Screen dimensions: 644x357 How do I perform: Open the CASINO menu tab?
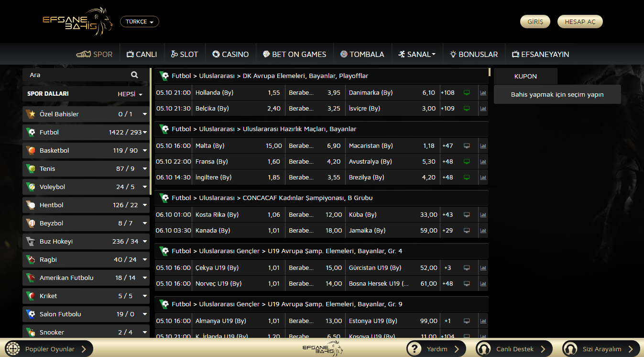point(230,54)
